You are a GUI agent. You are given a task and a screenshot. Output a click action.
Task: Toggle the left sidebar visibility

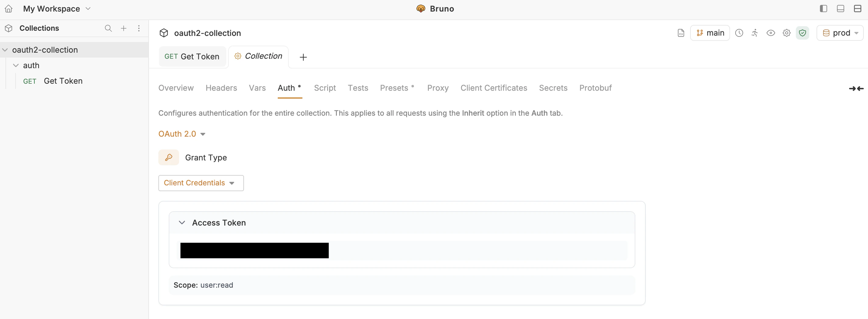click(x=823, y=9)
